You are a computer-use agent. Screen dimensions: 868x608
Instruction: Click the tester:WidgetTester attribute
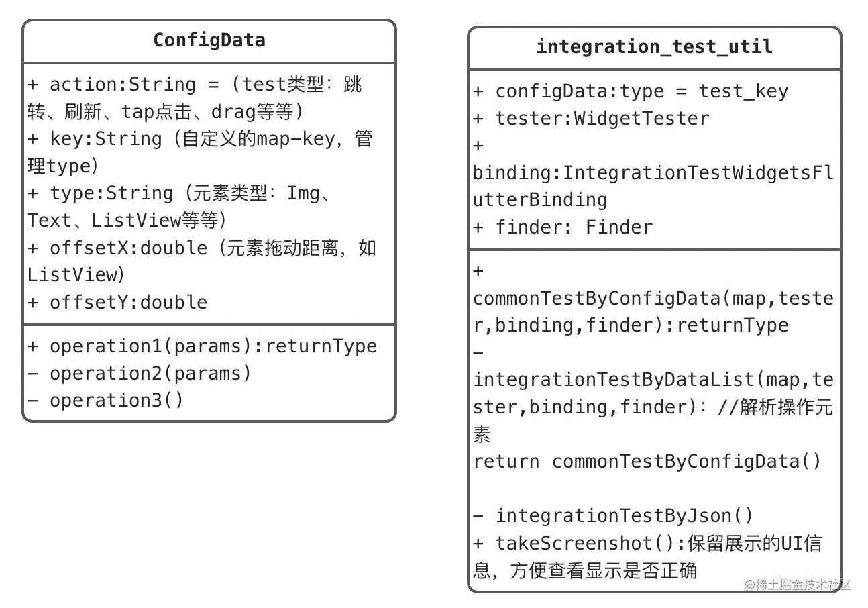pos(591,118)
